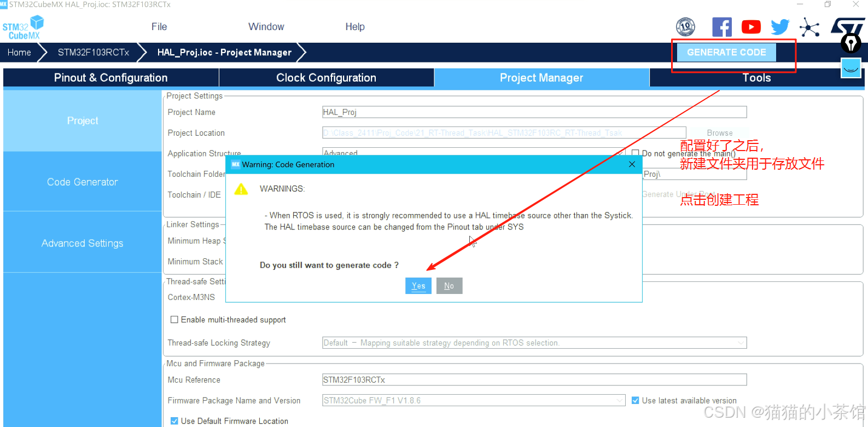868x427 pixels.
Task: Click the Project Location input field
Action: coord(504,133)
